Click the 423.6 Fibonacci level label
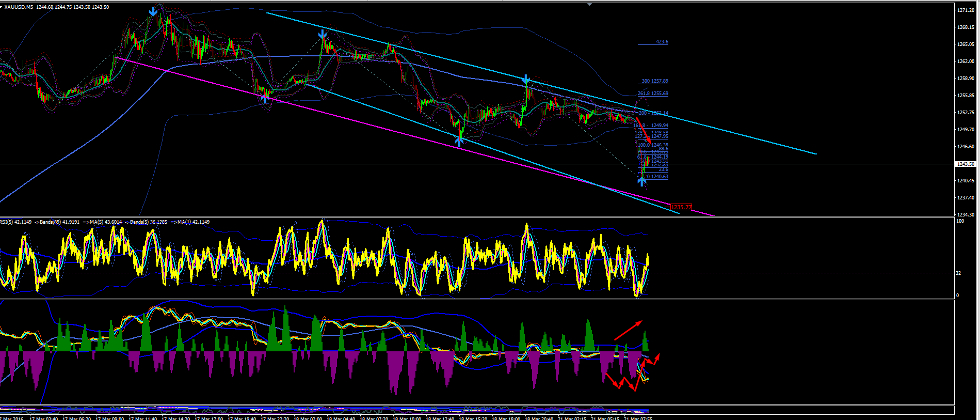Image resolution: width=980 pixels, height=420 pixels. [x=662, y=42]
